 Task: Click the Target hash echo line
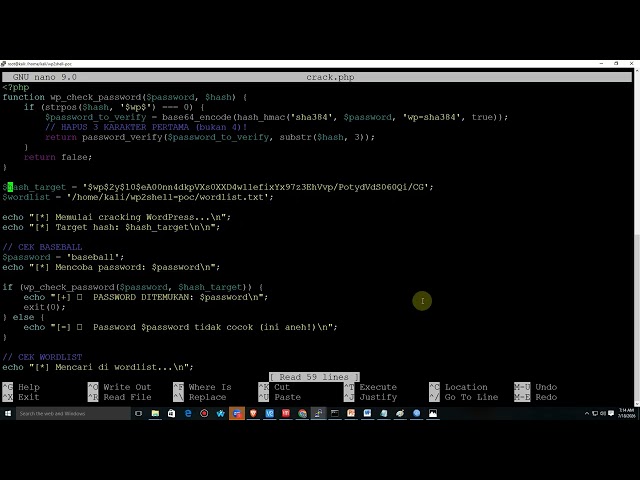point(111,227)
